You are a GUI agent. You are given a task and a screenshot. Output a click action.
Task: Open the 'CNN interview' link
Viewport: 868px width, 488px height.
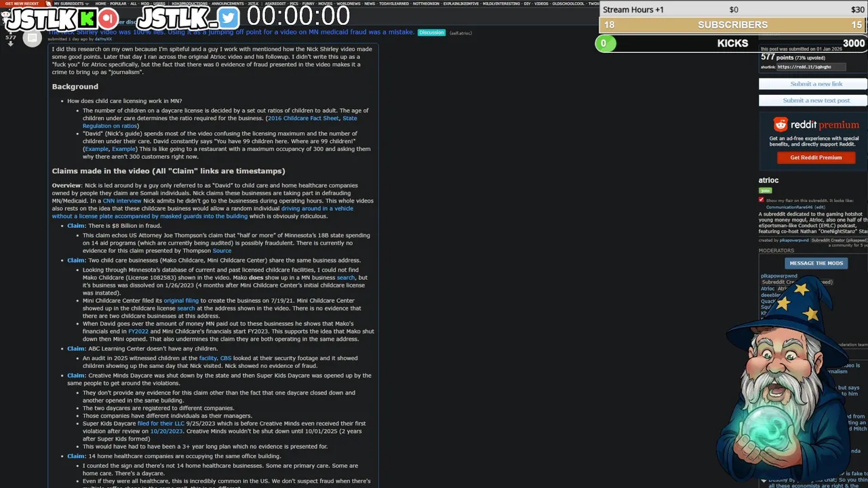(122, 201)
